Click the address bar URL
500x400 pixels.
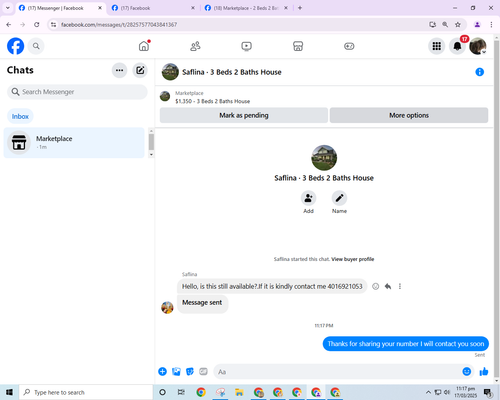[119, 25]
